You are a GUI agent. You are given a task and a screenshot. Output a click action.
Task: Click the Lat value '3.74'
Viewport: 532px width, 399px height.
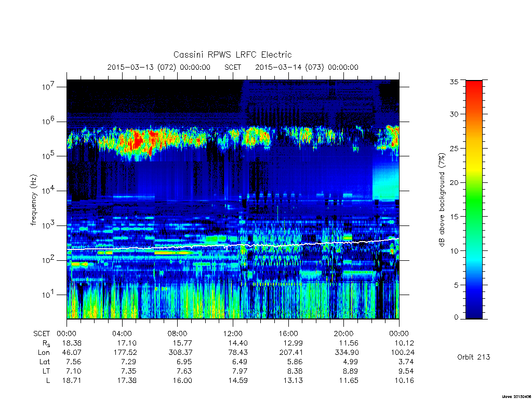coord(406,362)
